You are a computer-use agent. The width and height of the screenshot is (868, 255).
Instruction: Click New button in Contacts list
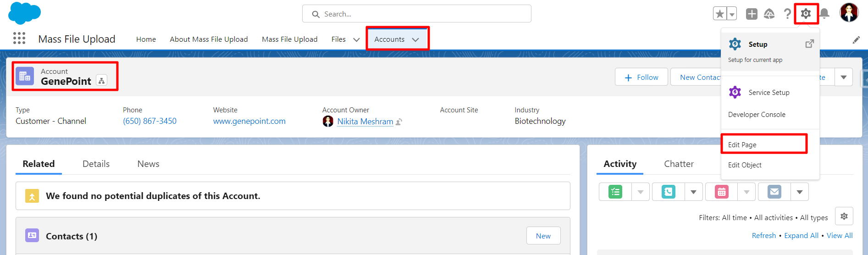coord(543,236)
